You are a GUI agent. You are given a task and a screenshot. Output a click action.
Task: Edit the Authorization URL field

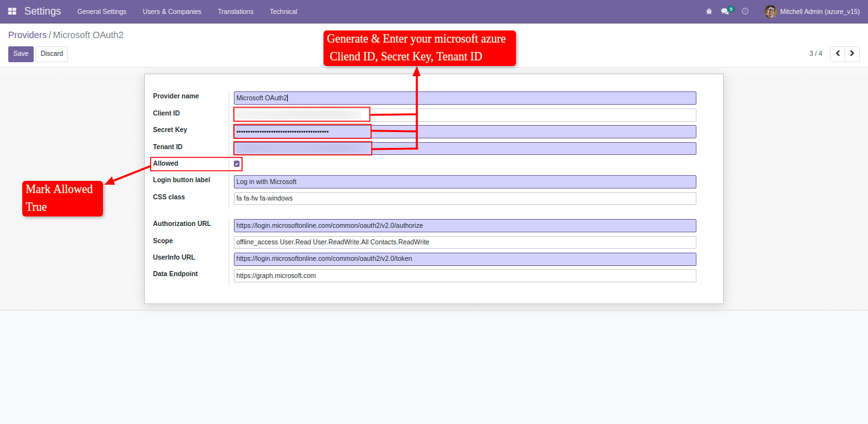click(465, 225)
